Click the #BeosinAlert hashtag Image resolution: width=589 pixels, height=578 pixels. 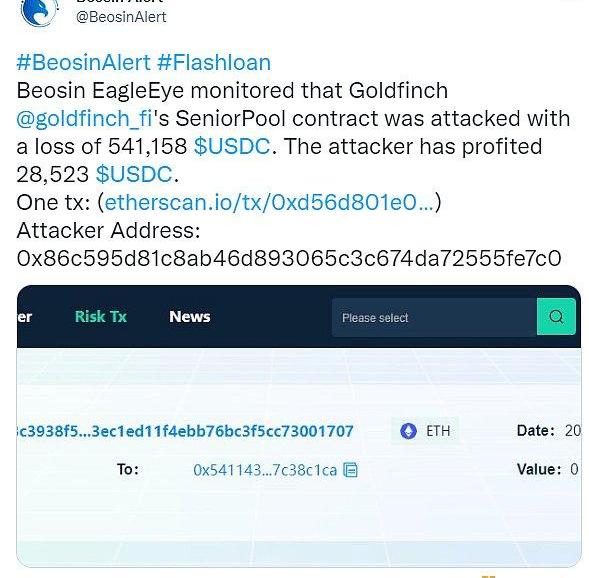[83, 62]
